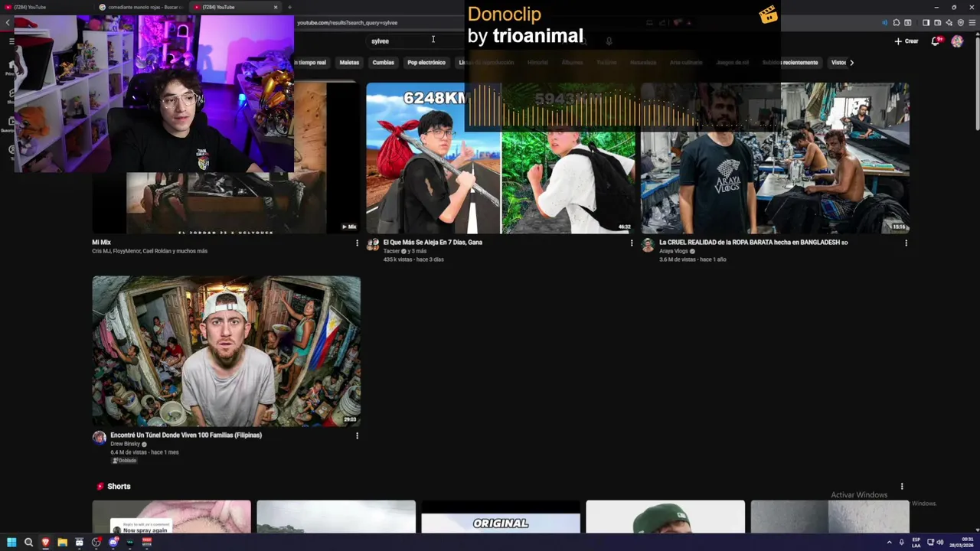Open the Drew Binsky channel name link
Viewport: 980px width, 551px height.
click(x=125, y=444)
